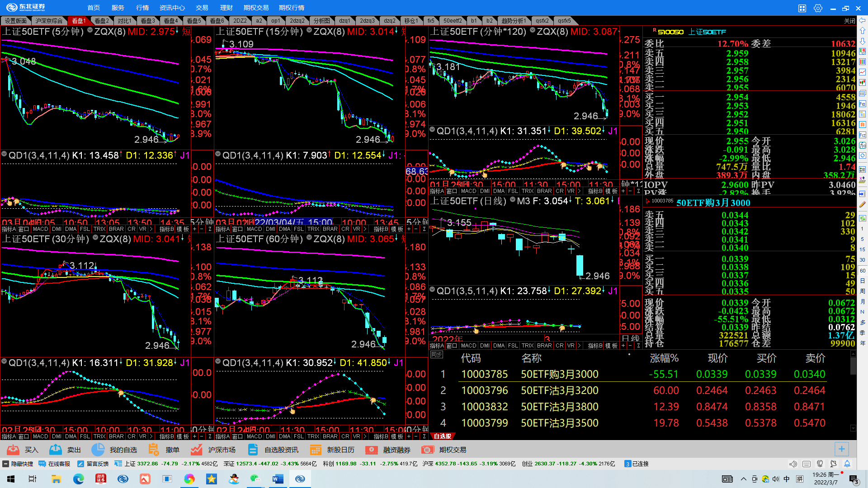Click the 关闭 button above quote panel
Image resolution: width=868 pixels, height=488 pixels.
pos(849,21)
